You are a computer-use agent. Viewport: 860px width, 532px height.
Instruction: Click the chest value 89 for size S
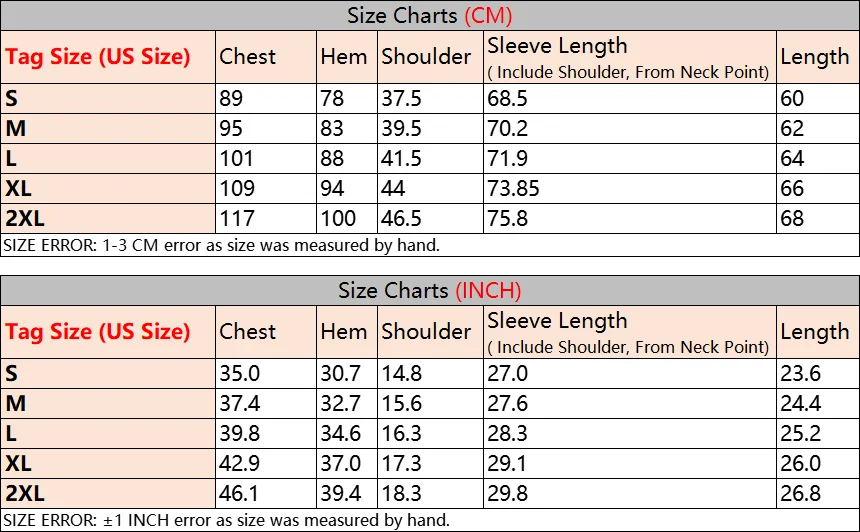231,99
